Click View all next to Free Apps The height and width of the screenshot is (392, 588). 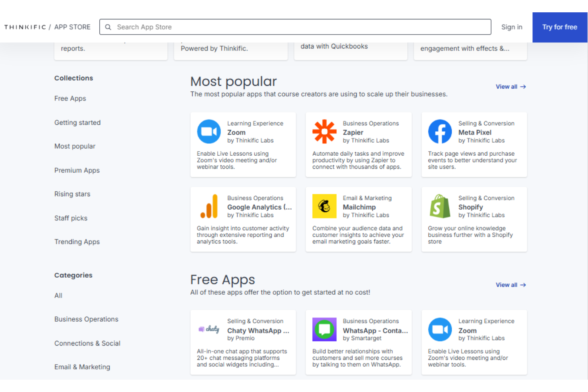pos(511,284)
